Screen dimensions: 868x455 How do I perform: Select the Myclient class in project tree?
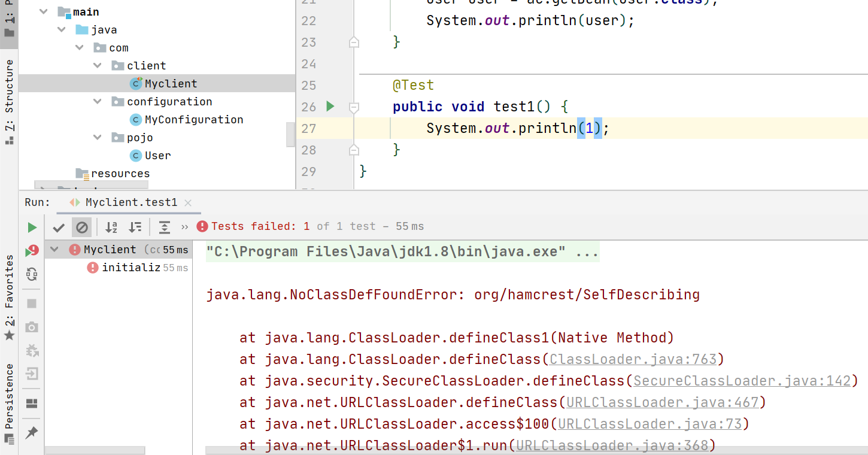pyautogui.click(x=157, y=84)
